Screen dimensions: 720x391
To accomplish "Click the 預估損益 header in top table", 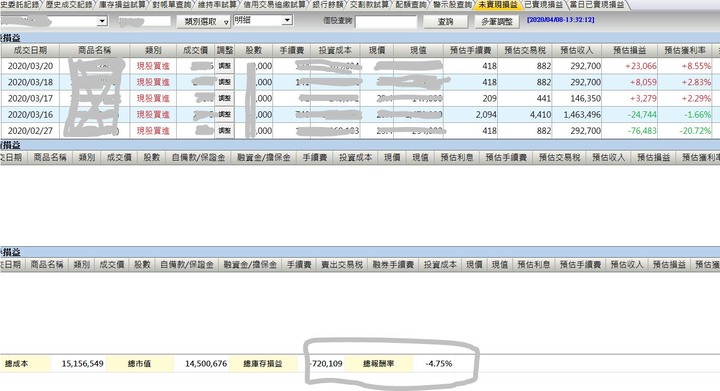I will (x=630, y=50).
